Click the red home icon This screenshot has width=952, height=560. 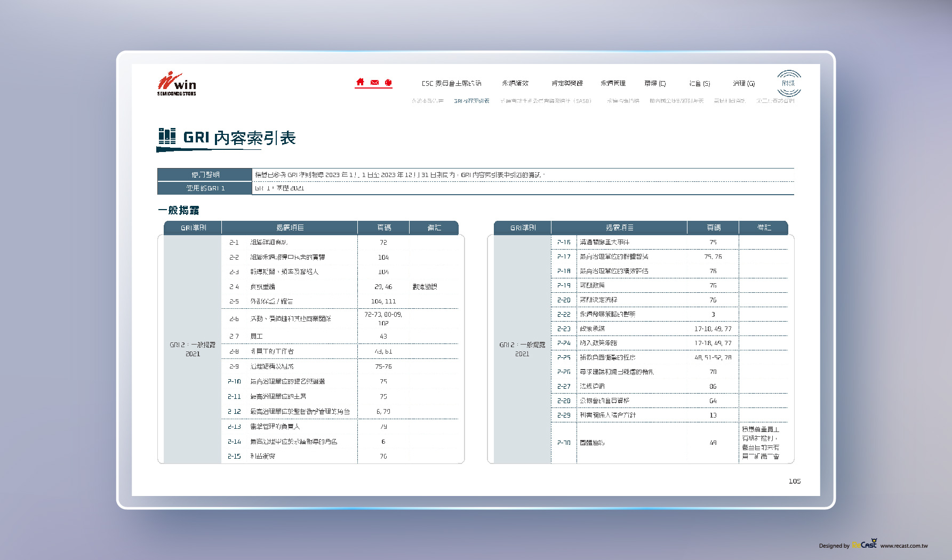[360, 82]
